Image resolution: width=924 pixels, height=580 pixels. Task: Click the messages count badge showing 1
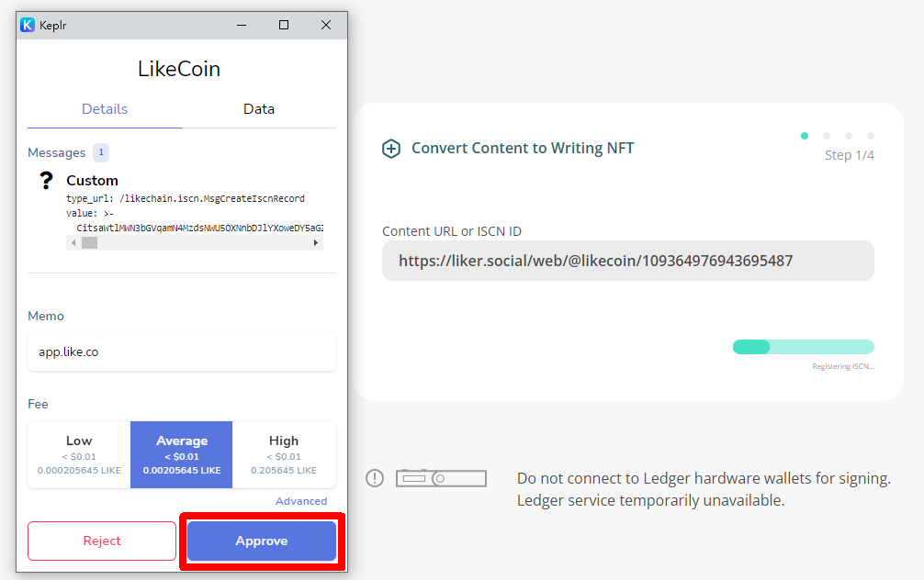(101, 152)
